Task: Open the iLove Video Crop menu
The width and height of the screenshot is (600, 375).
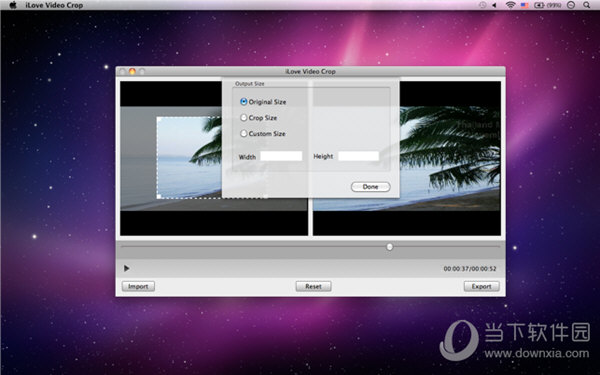Action: (54, 5)
